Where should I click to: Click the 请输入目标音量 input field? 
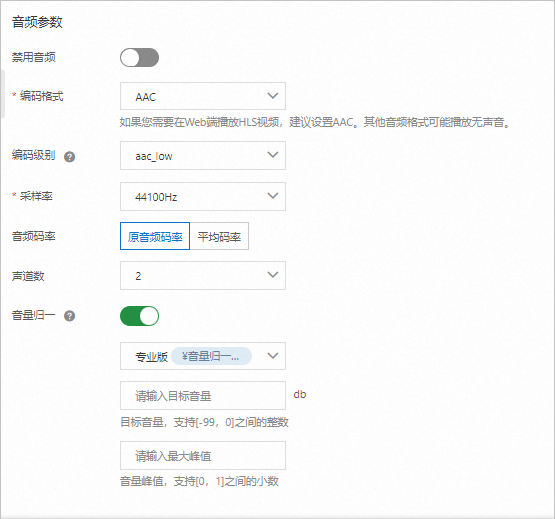[203, 395]
